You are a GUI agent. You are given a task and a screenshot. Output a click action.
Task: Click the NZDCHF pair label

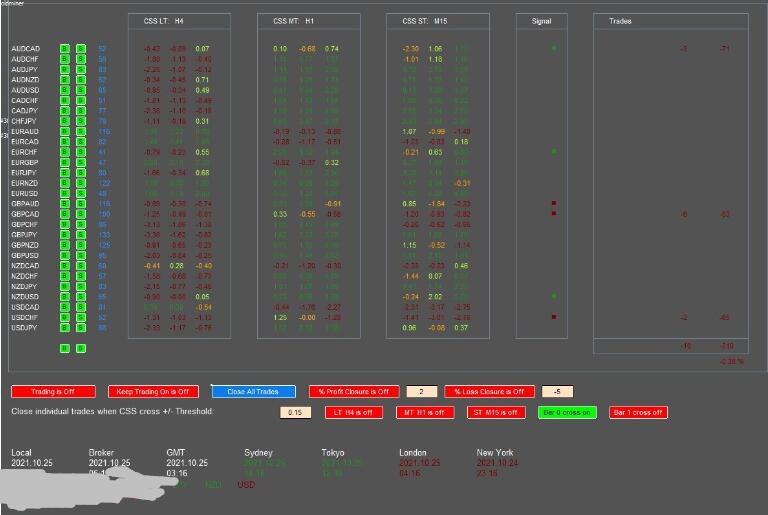click(x=25, y=276)
